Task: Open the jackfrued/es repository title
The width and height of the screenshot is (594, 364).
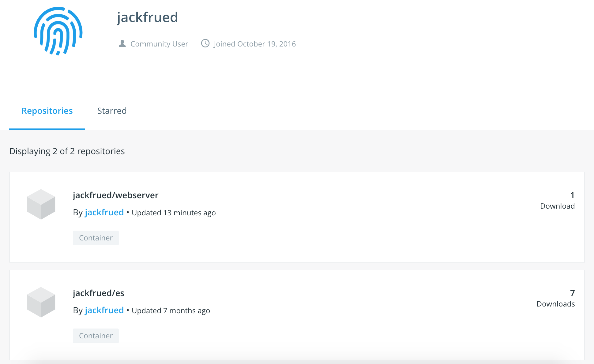Action: [99, 293]
